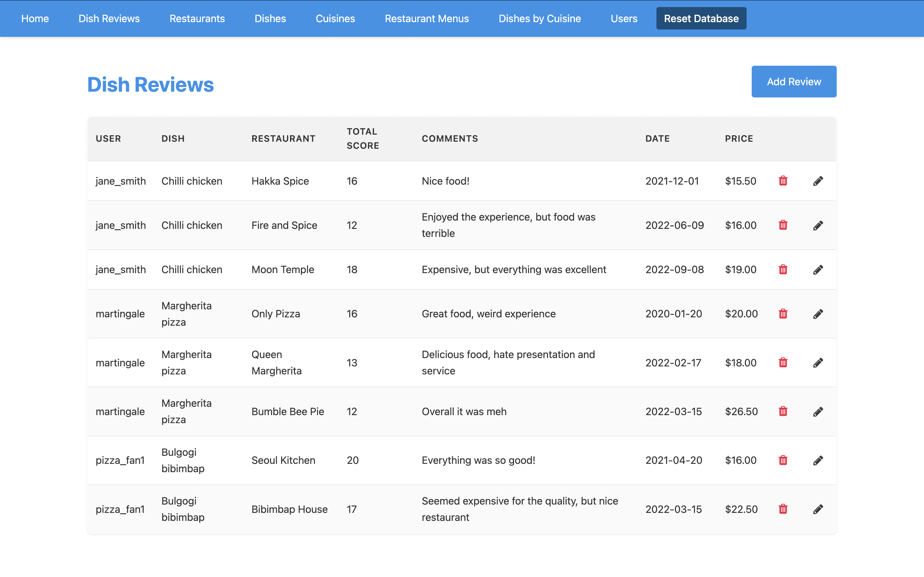Image resolution: width=924 pixels, height=577 pixels.
Task: Delete martingale's Bumble Bee Pie review
Action: (x=783, y=411)
